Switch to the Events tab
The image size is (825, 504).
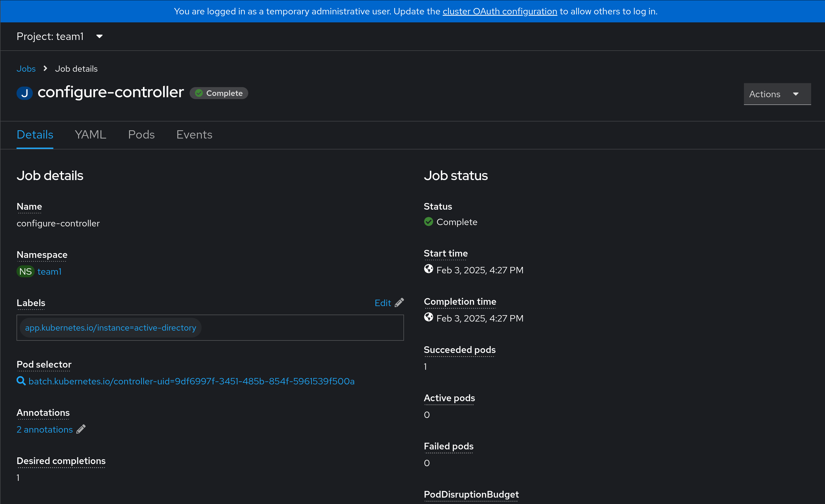194,135
